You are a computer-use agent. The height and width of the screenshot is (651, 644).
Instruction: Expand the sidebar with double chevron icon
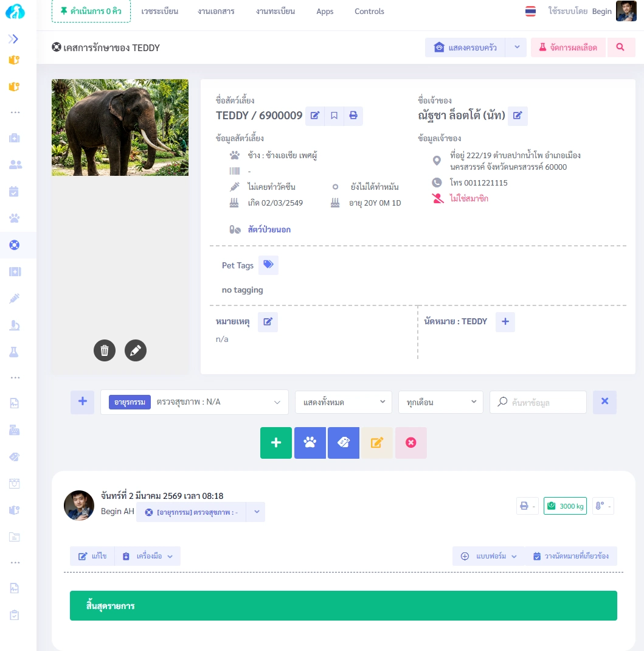tap(14, 39)
